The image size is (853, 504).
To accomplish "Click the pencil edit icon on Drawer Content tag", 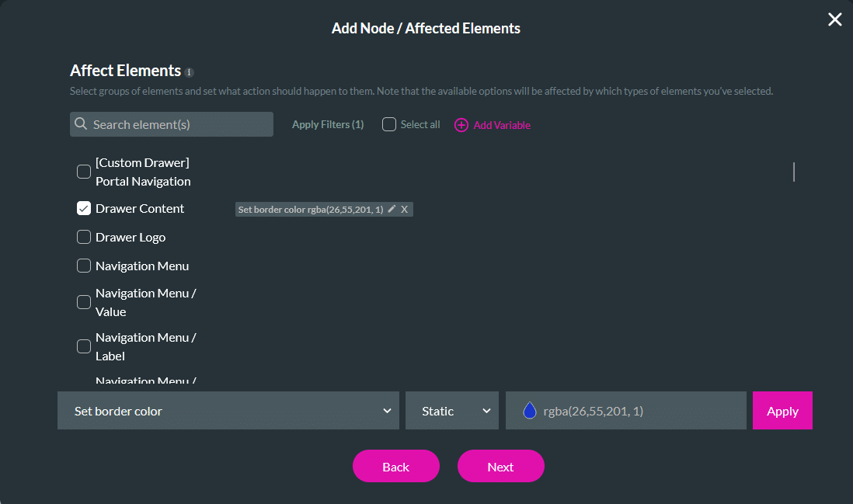I will 392,209.
